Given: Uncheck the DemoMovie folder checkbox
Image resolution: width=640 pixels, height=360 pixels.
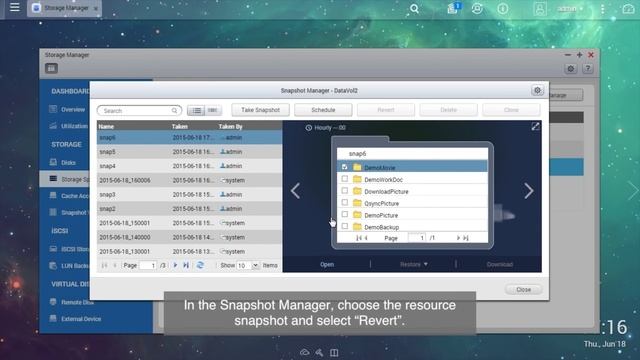Looking at the screenshot, I should click(344, 167).
